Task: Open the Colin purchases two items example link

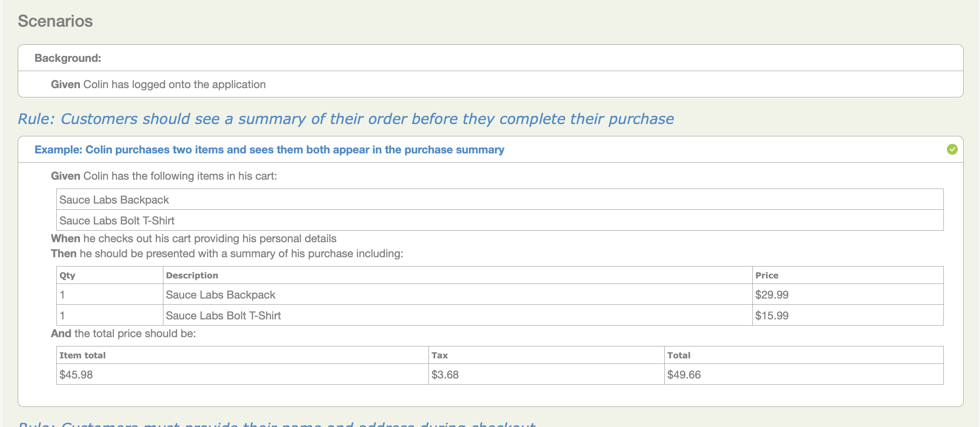Action: click(x=269, y=150)
